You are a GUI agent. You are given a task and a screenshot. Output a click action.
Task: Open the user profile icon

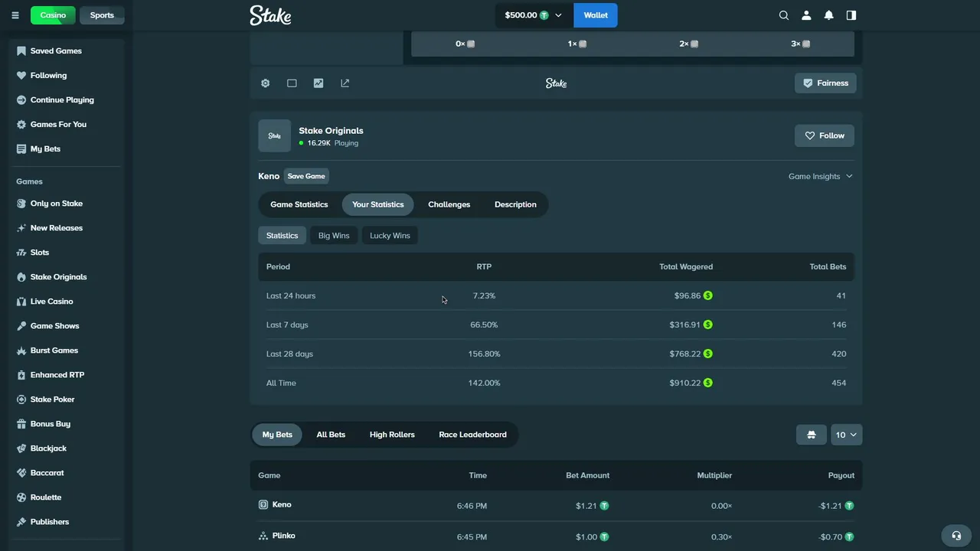(806, 15)
